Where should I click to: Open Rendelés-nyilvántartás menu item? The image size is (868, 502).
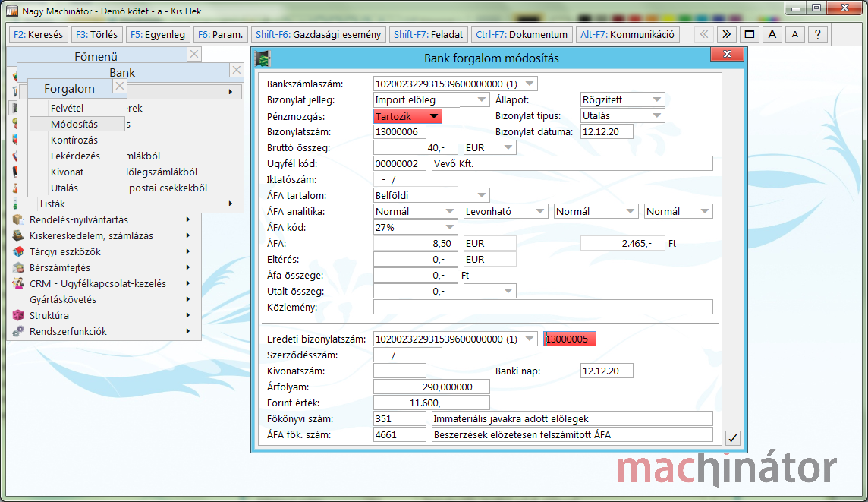point(103,220)
